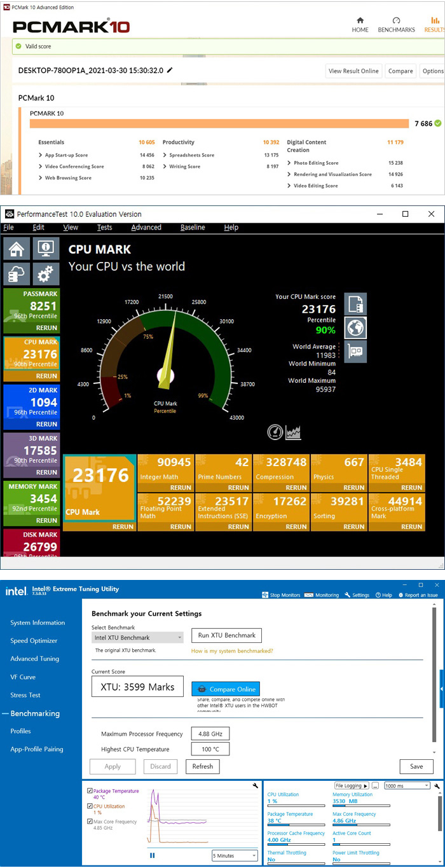Open XTU Settings wrench icon

pos(348,595)
